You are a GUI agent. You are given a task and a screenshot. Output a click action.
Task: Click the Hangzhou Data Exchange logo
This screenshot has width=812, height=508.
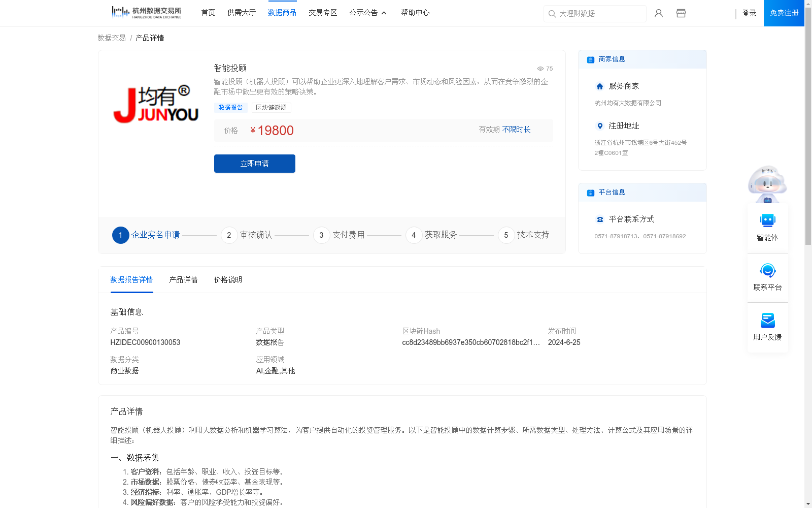(x=146, y=13)
